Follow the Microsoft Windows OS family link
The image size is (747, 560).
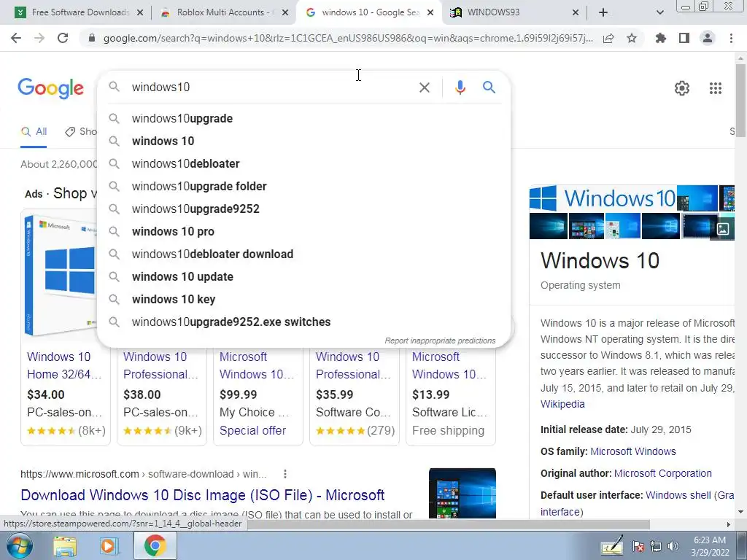pyautogui.click(x=632, y=451)
